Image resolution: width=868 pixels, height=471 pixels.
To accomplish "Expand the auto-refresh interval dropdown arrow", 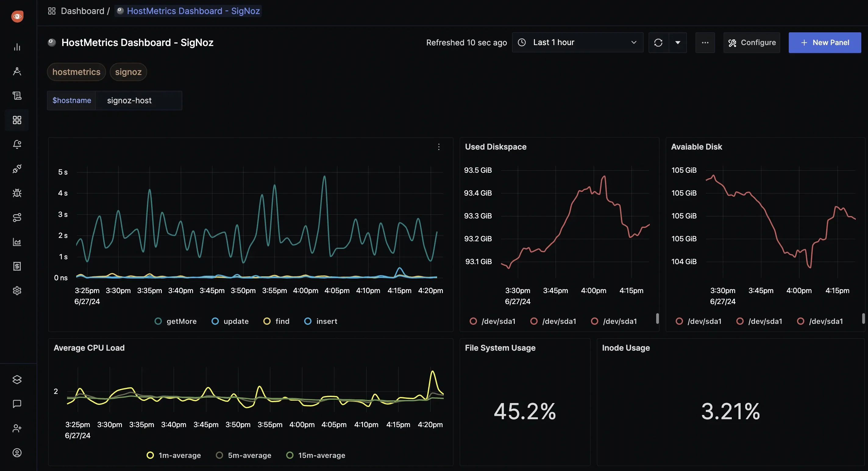I will click(x=678, y=42).
